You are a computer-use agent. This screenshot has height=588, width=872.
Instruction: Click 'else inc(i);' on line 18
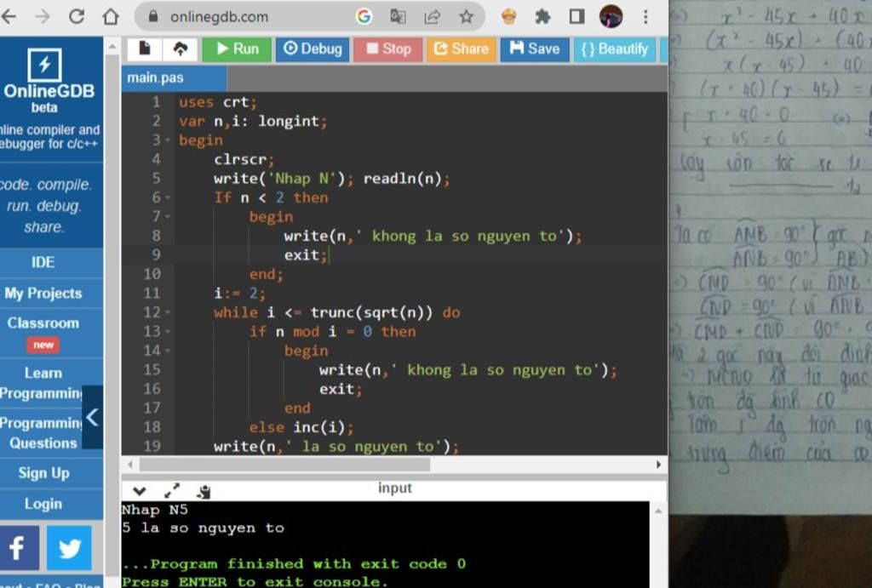coord(301,427)
